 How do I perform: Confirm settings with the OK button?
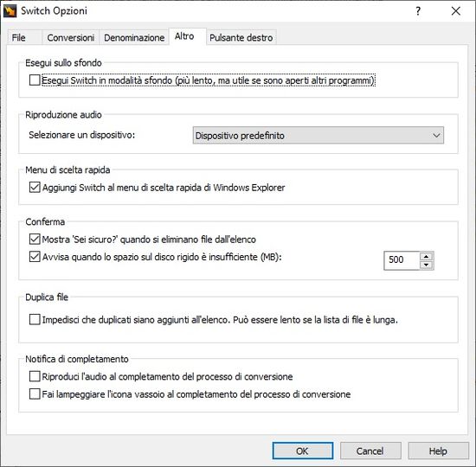tap(303, 451)
